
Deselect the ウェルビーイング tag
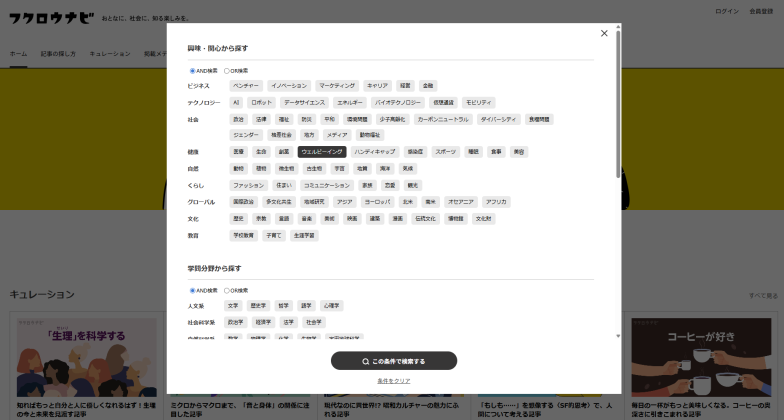point(322,152)
